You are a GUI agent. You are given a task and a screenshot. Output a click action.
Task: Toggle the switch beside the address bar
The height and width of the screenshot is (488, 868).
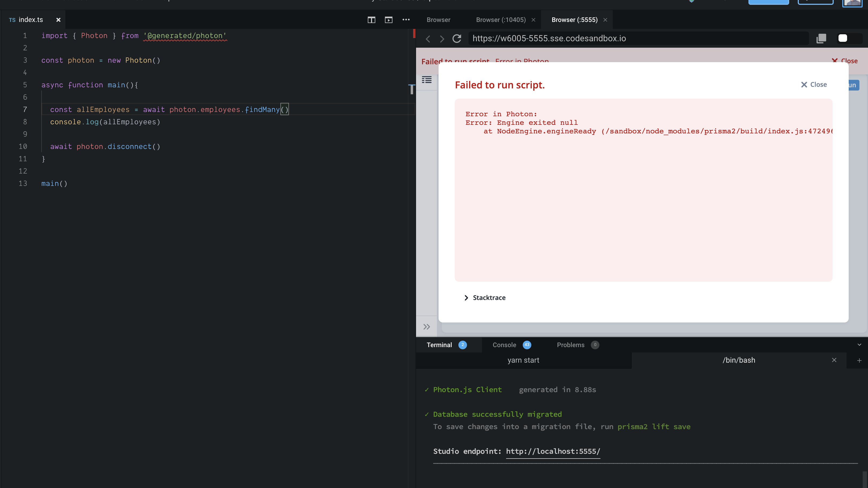pyautogui.click(x=850, y=38)
